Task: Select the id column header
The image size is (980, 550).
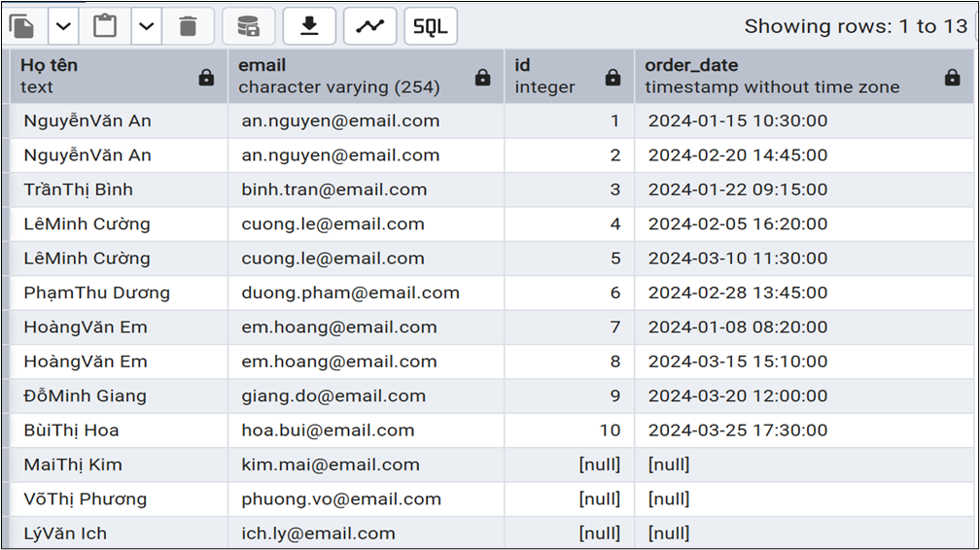Action: coord(554,76)
